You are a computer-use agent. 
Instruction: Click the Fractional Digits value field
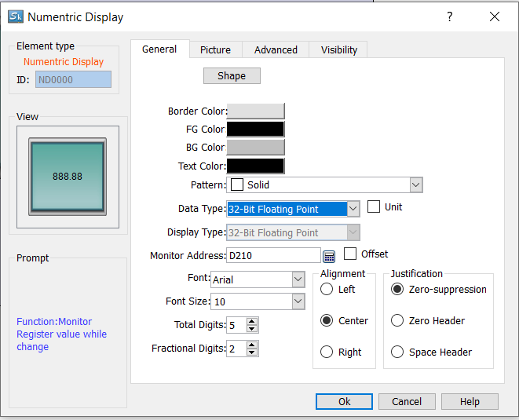click(236, 349)
